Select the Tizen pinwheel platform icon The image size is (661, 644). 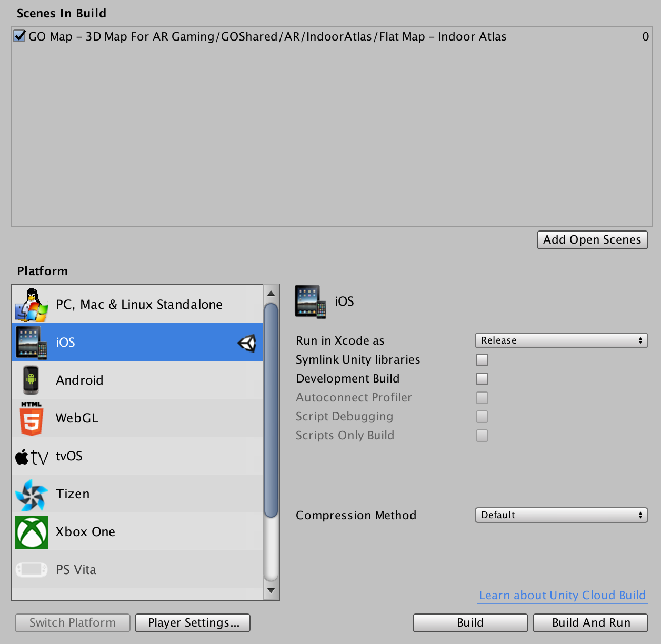coord(31,494)
